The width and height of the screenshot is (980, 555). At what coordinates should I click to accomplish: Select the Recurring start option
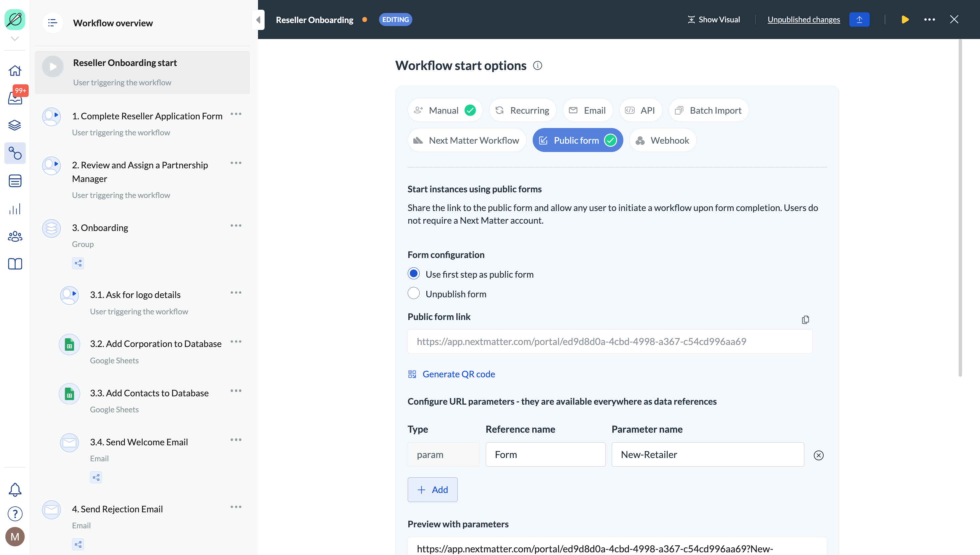click(522, 111)
